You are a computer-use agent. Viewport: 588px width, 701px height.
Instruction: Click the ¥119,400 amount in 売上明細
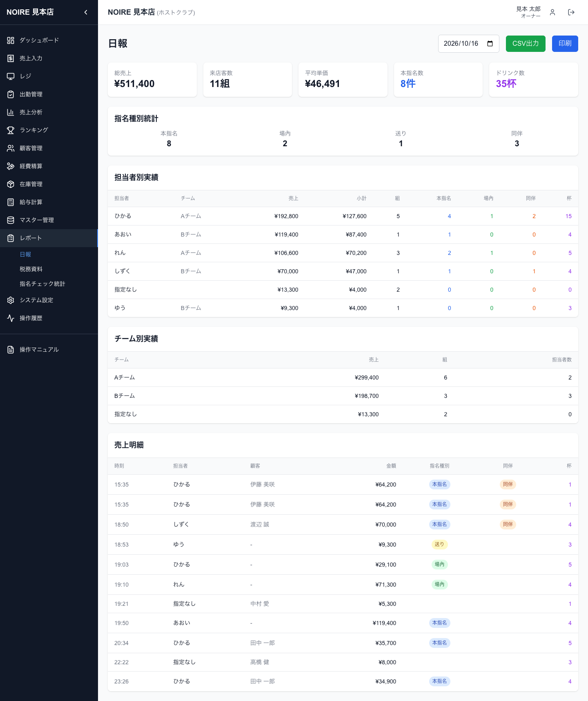point(384,623)
